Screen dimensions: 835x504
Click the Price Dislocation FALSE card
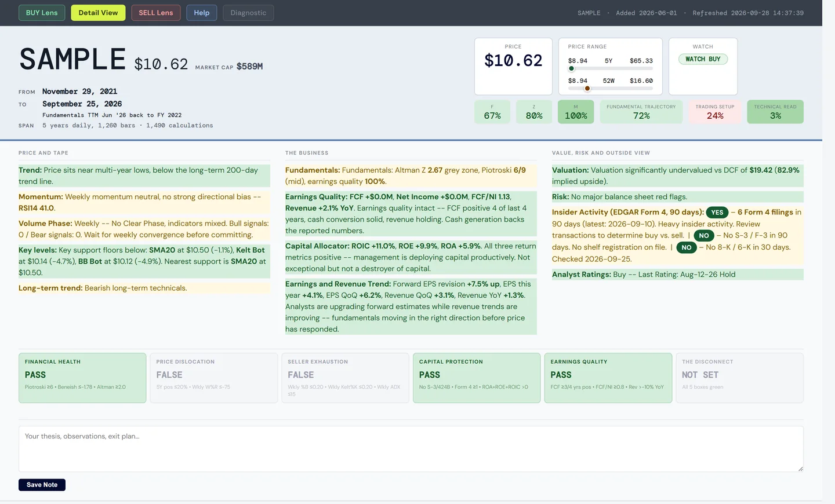point(214,378)
